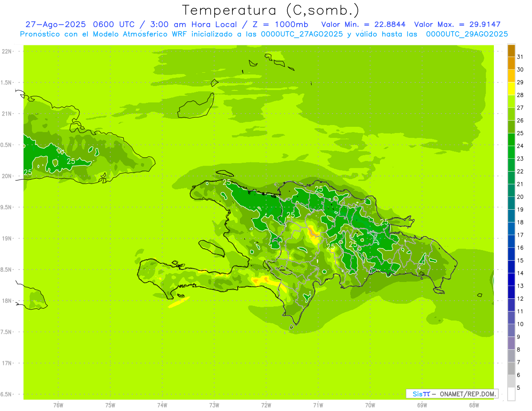Click the legend color band between 27 and 28
Image resolution: width=532 pixels, height=411 pixels.
pos(511,102)
